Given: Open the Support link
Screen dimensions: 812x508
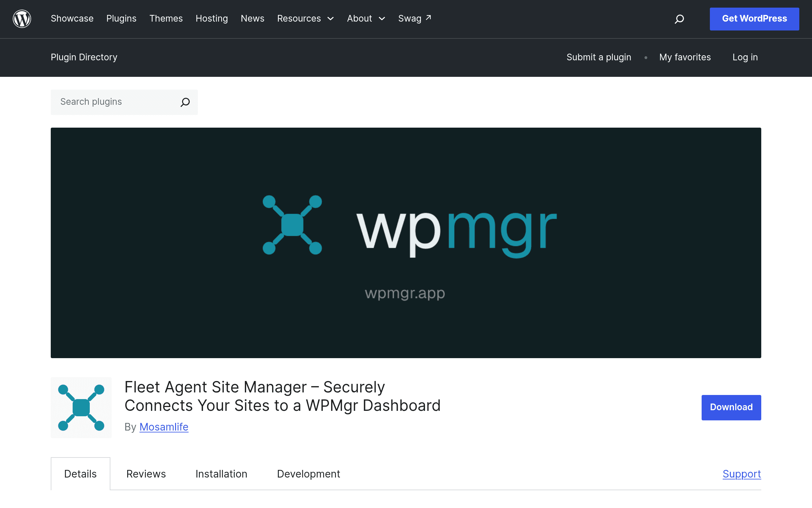Looking at the screenshot, I should 742,474.
